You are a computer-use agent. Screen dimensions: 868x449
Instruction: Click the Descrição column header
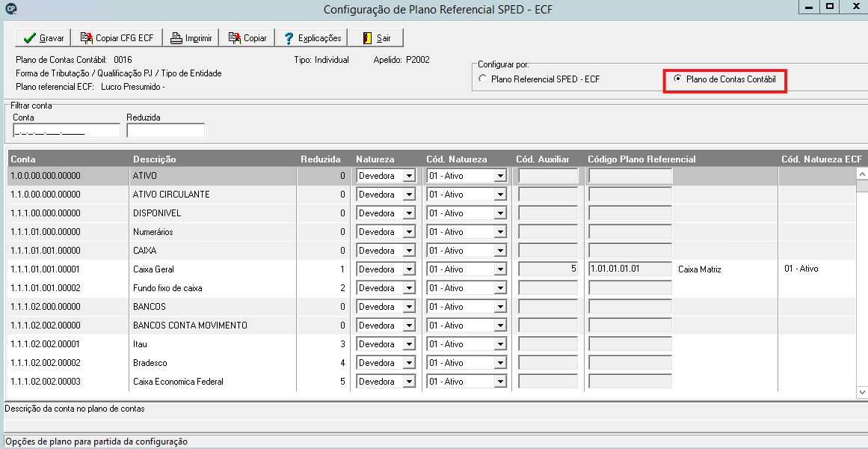coord(155,159)
